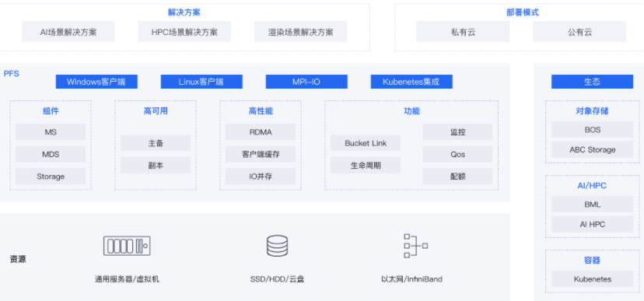Click the Qos feature box
The width and height of the screenshot is (644, 301).
pyautogui.click(x=457, y=155)
